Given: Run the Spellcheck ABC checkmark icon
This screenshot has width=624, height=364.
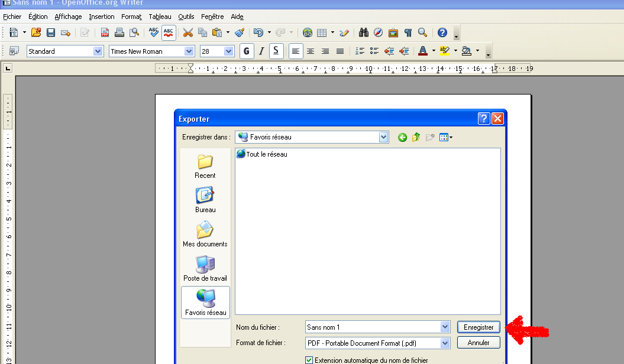Looking at the screenshot, I should click(x=154, y=32).
